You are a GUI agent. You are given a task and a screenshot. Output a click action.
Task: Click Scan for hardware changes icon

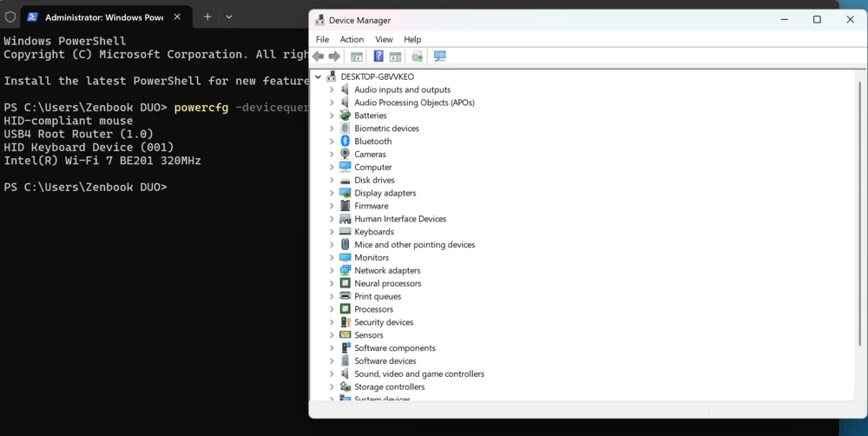pos(439,56)
